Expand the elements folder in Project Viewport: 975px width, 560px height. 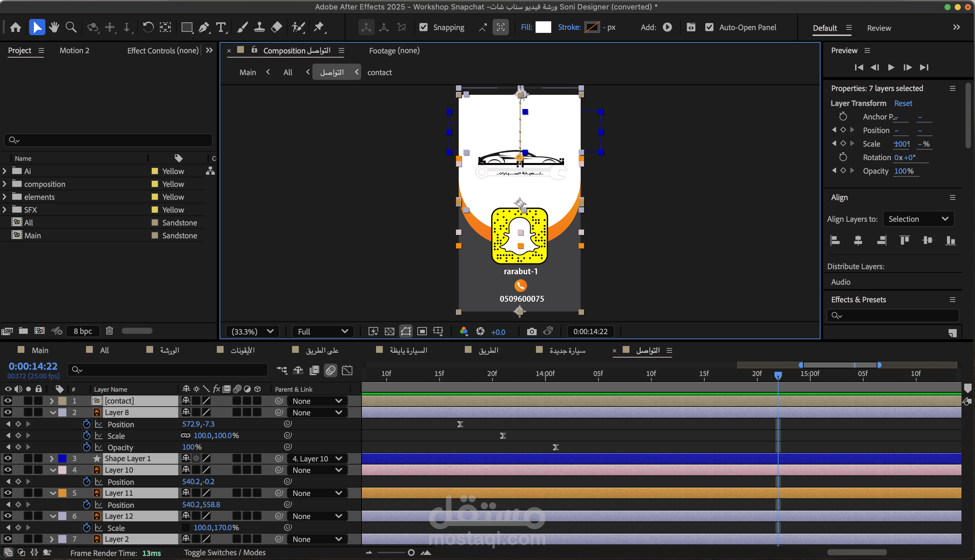5,197
